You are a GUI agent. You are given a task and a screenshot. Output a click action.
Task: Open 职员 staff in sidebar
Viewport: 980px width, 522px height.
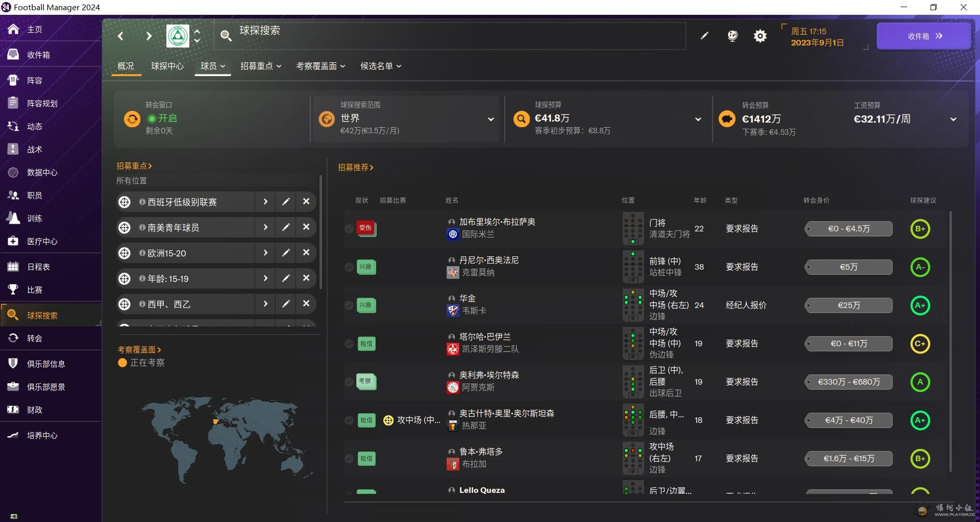point(51,195)
